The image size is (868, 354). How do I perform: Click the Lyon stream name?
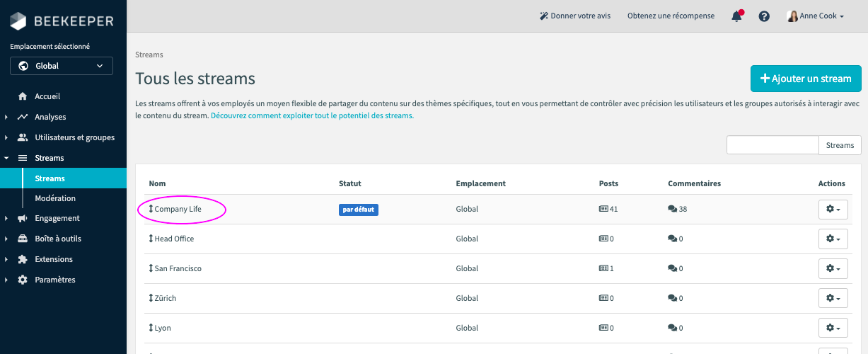(x=163, y=329)
